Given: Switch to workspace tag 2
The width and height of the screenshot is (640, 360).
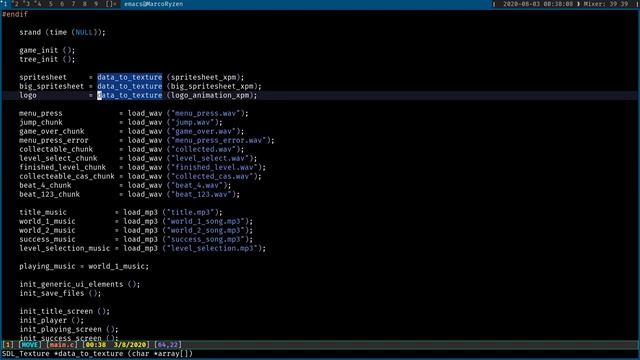Looking at the screenshot, I should tap(16, 4).
